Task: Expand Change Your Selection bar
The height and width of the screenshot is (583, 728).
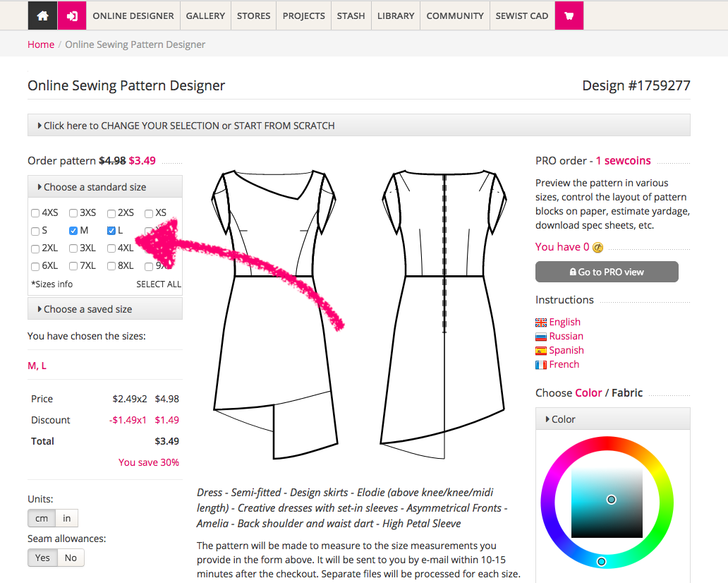Action: (358, 126)
